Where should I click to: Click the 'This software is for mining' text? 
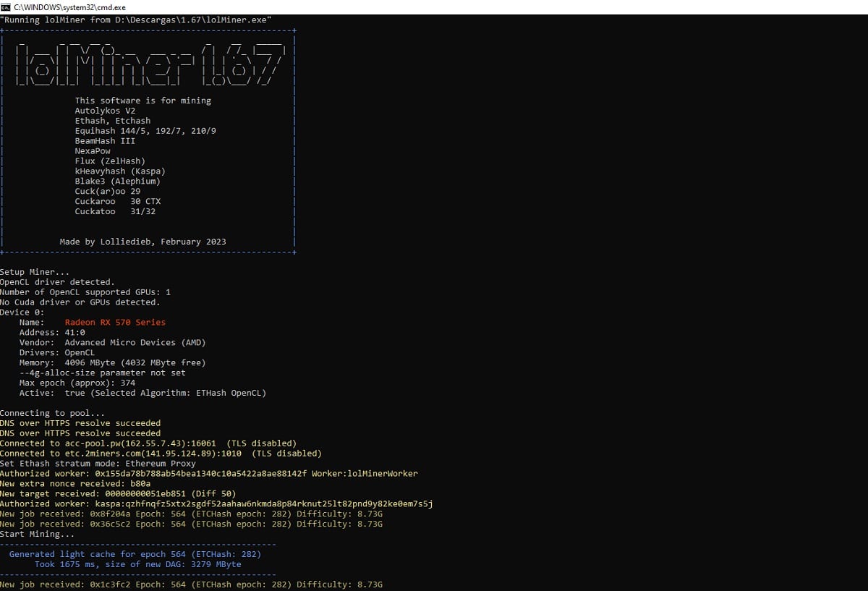143,101
